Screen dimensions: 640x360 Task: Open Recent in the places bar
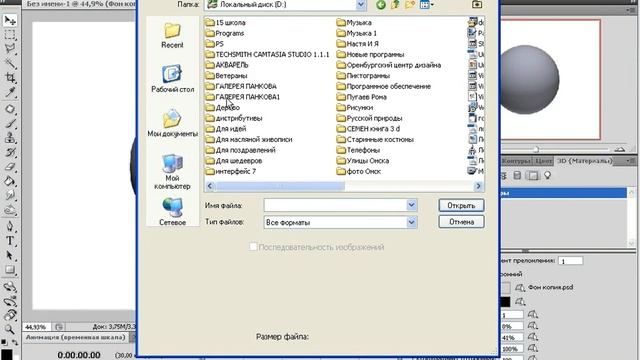coord(172,36)
